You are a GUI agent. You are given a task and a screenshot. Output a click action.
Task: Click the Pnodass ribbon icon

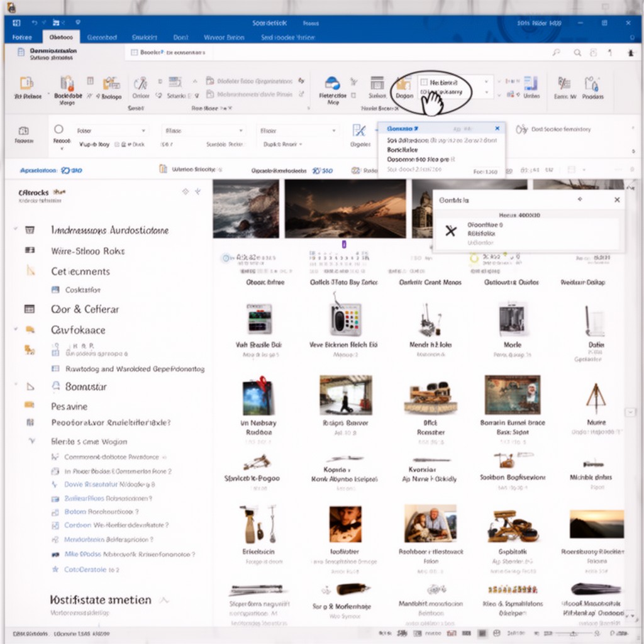pos(591,84)
